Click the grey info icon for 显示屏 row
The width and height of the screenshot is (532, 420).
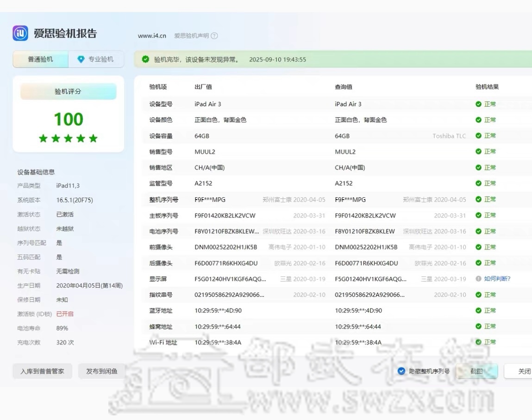pos(478,279)
